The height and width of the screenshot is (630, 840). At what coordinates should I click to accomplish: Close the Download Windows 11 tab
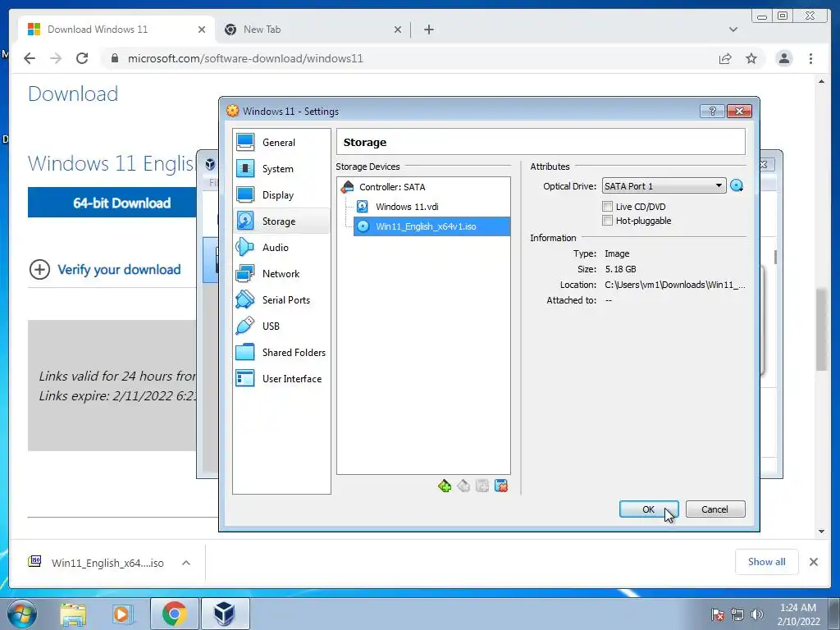(x=202, y=30)
